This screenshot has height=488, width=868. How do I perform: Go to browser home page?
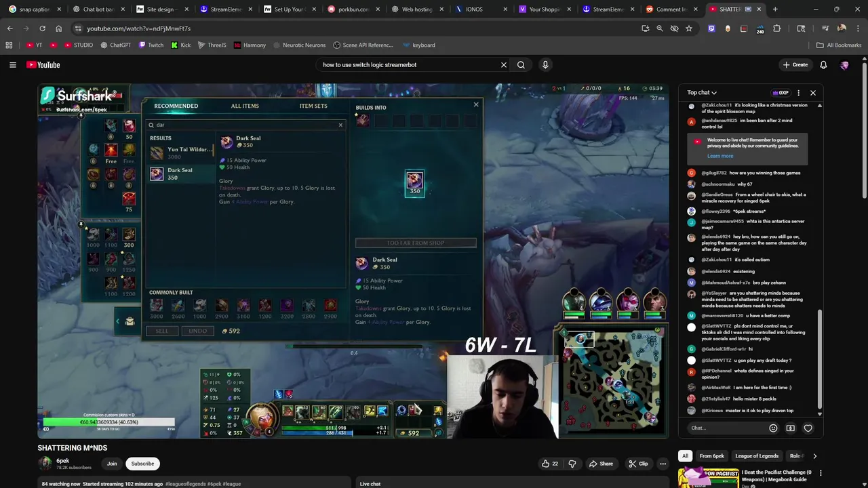tap(58, 28)
